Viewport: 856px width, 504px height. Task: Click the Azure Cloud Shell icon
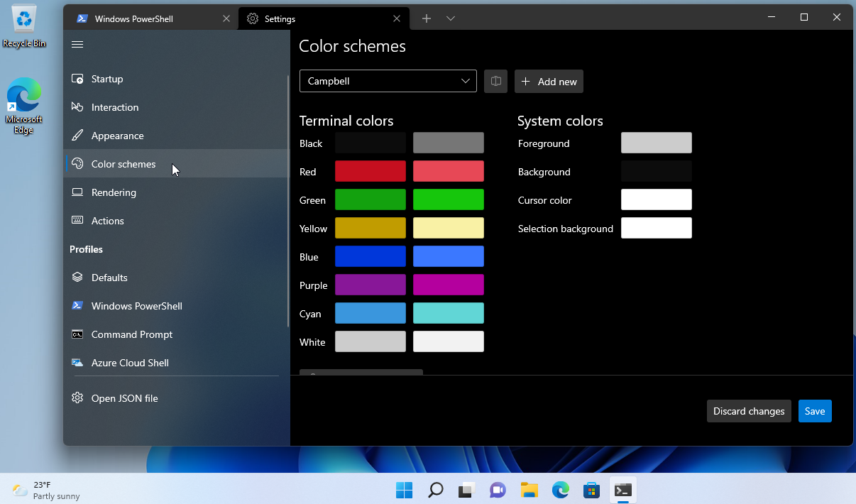click(x=77, y=363)
